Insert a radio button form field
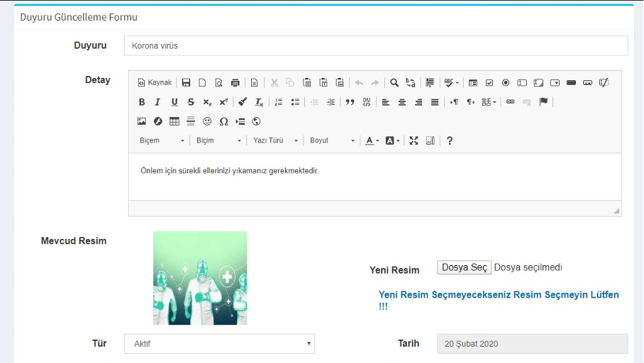The height and width of the screenshot is (363, 644). click(x=506, y=82)
